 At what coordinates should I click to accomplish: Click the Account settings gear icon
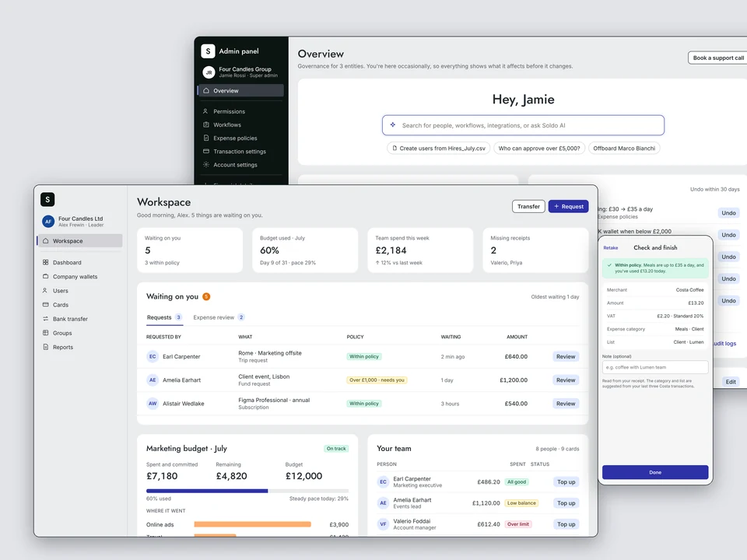205,165
